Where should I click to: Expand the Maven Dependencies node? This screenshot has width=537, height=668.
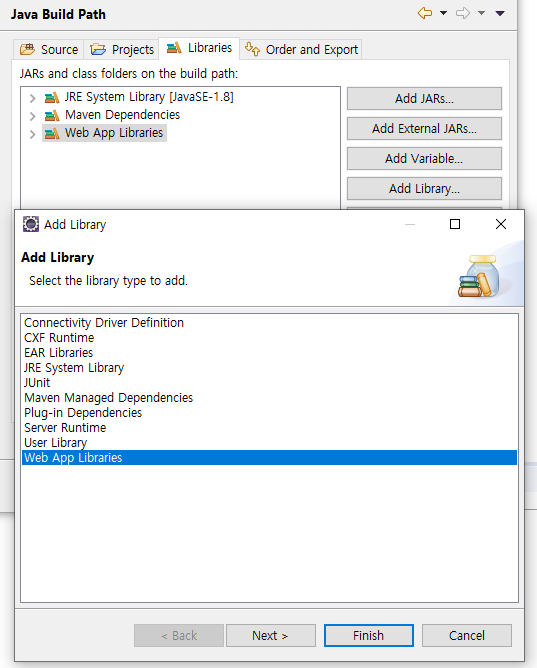[x=32, y=116]
